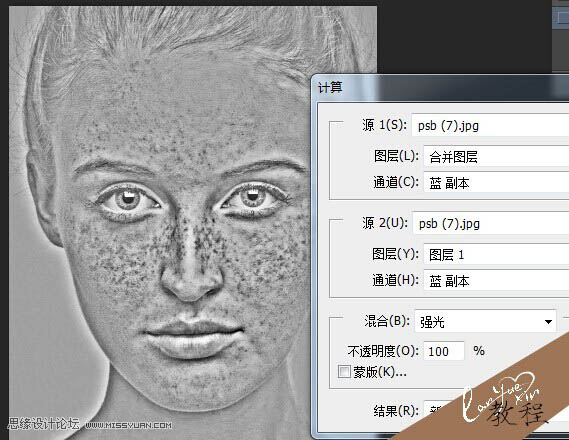Click the 计算 dialog title bar

[x=440, y=88]
